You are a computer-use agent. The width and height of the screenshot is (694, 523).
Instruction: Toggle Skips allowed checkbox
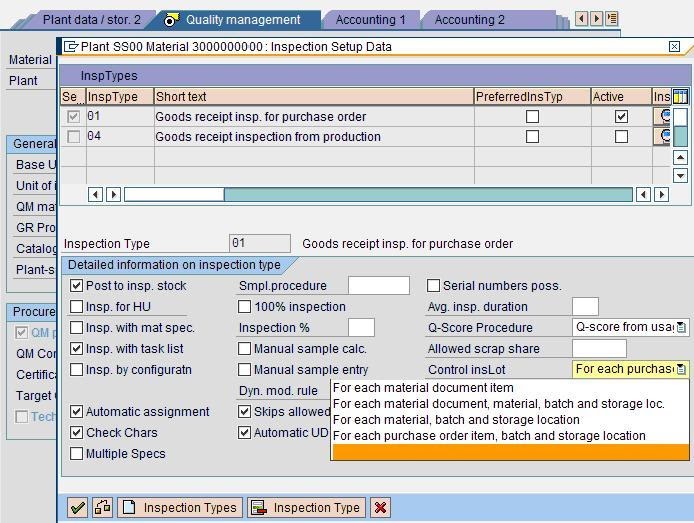pyautogui.click(x=244, y=411)
